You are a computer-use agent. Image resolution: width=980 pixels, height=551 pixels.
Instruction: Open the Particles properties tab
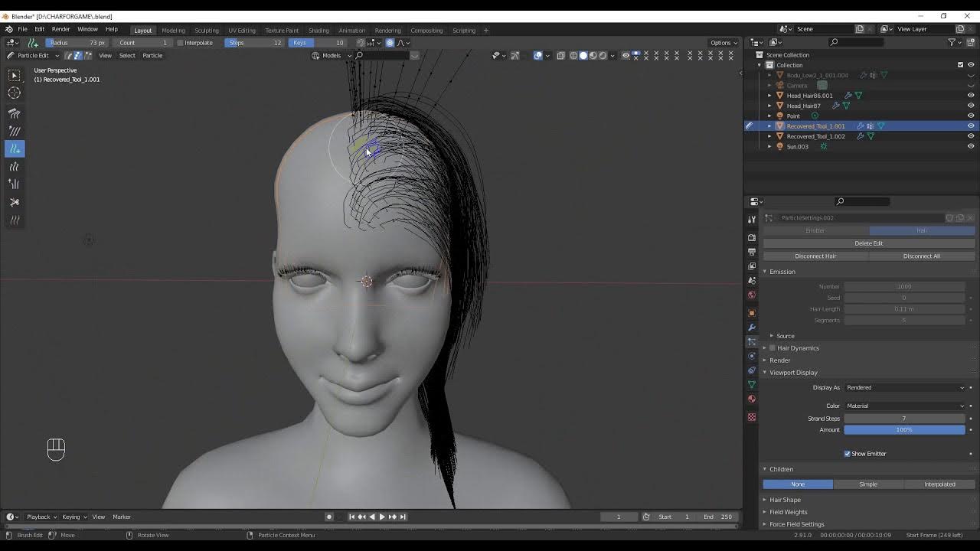click(752, 342)
